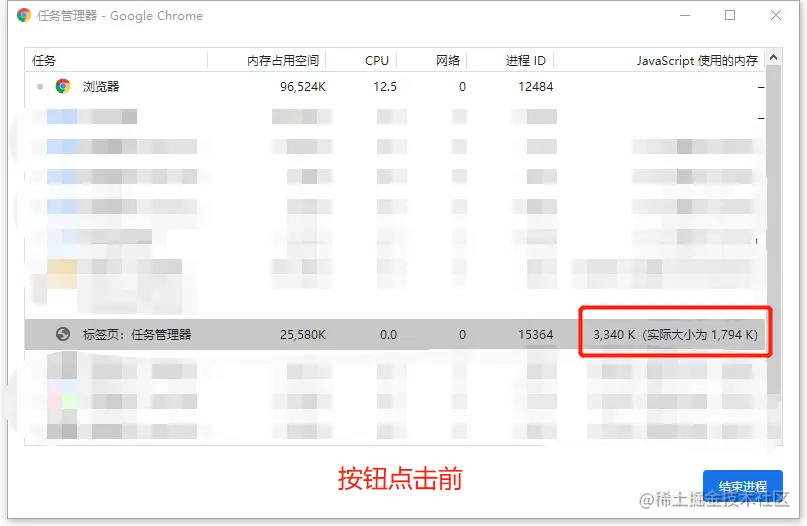This screenshot has width=807, height=526.
Task: Click the 结束进程 button
Action: click(743, 486)
